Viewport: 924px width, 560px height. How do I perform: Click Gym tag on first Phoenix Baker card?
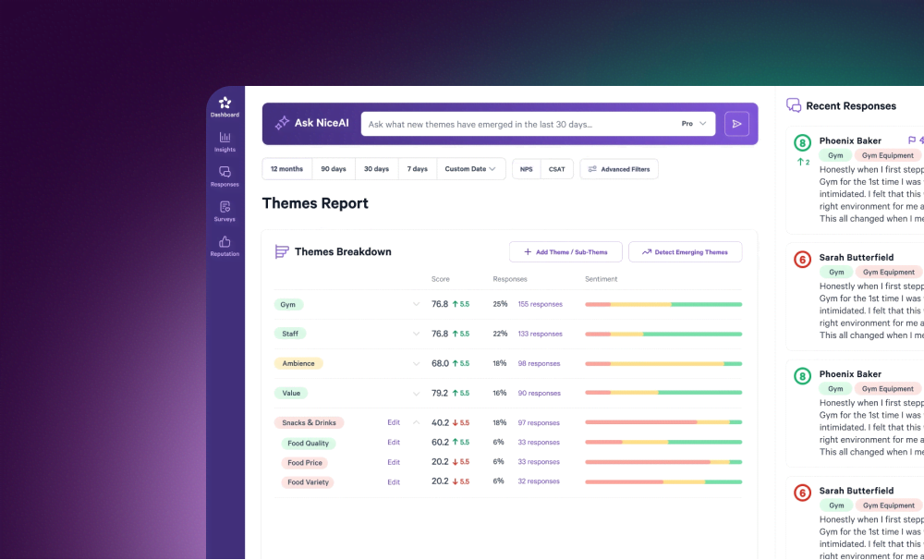point(835,155)
